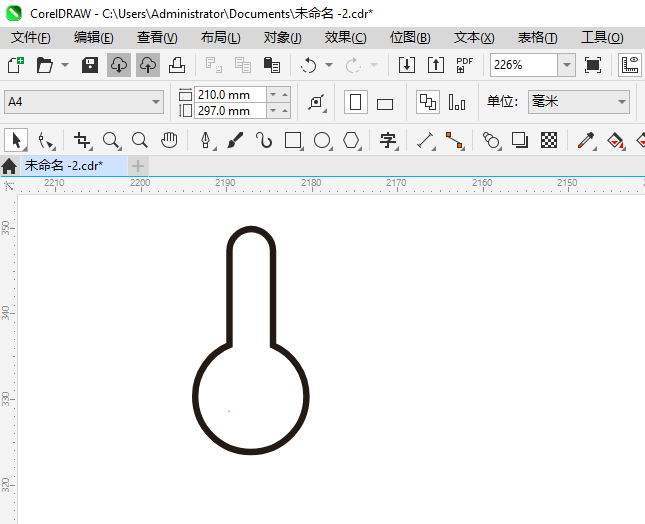Click the auto-fit page icon

tap(317, 102)
